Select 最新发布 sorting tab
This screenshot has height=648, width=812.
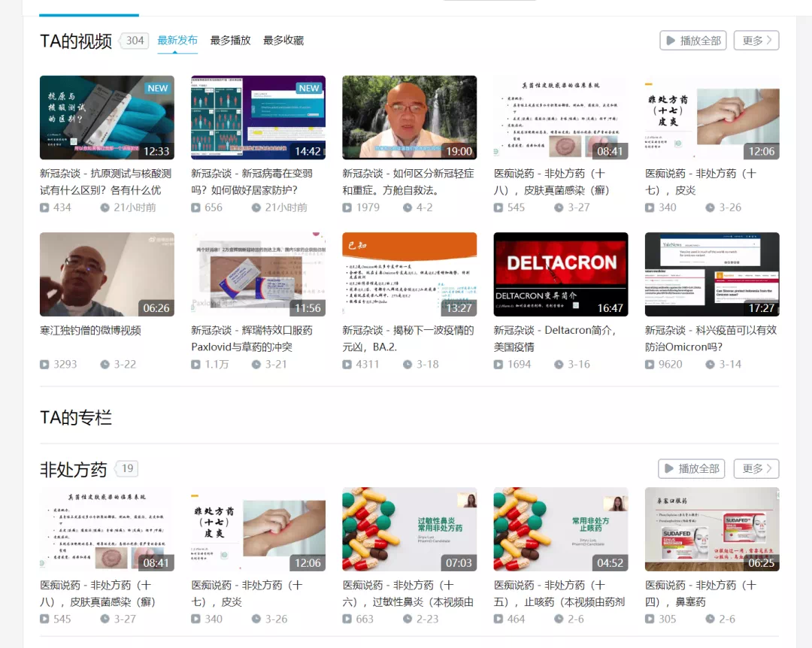pyautogui.click(x=177, y=41)
